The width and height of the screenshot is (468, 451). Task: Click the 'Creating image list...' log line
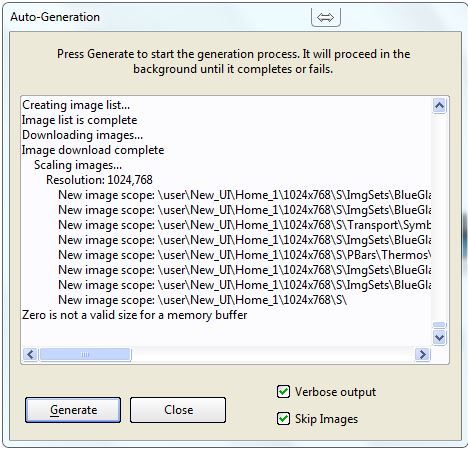pos(76,105)
